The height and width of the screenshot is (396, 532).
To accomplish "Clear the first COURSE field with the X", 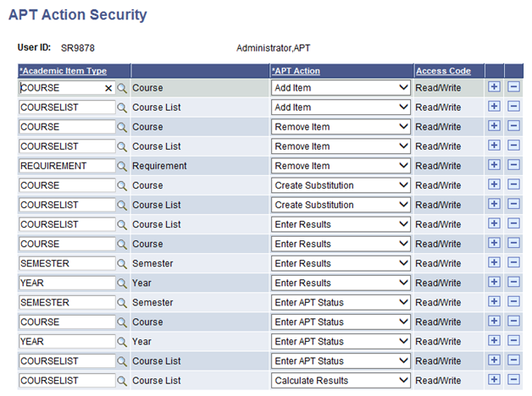I will click(108, 88).
